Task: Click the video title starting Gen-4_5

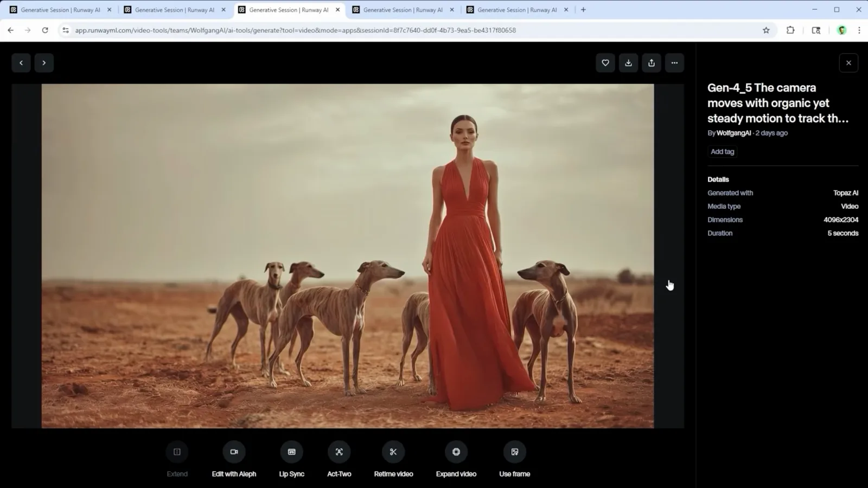Action: click(x=778, y=103)
